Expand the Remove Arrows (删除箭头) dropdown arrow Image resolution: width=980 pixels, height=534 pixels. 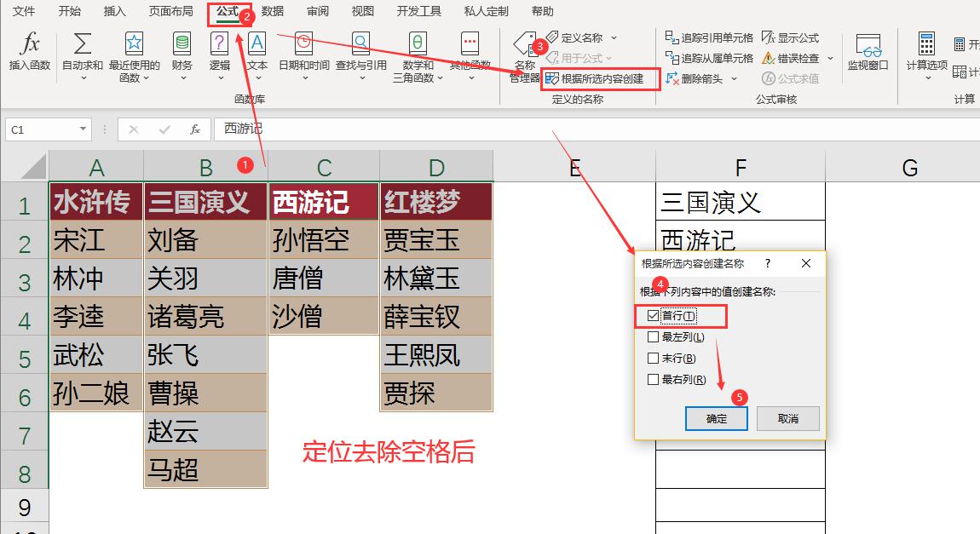734,78
